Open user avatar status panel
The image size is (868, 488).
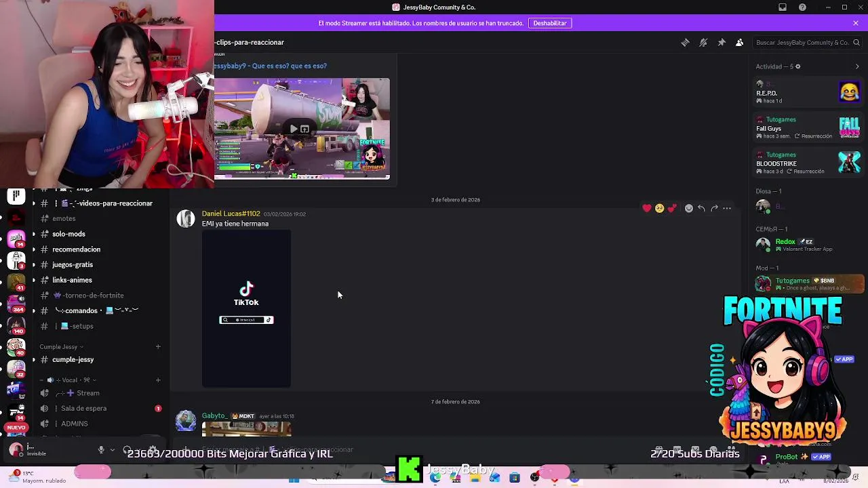[16, 449]
